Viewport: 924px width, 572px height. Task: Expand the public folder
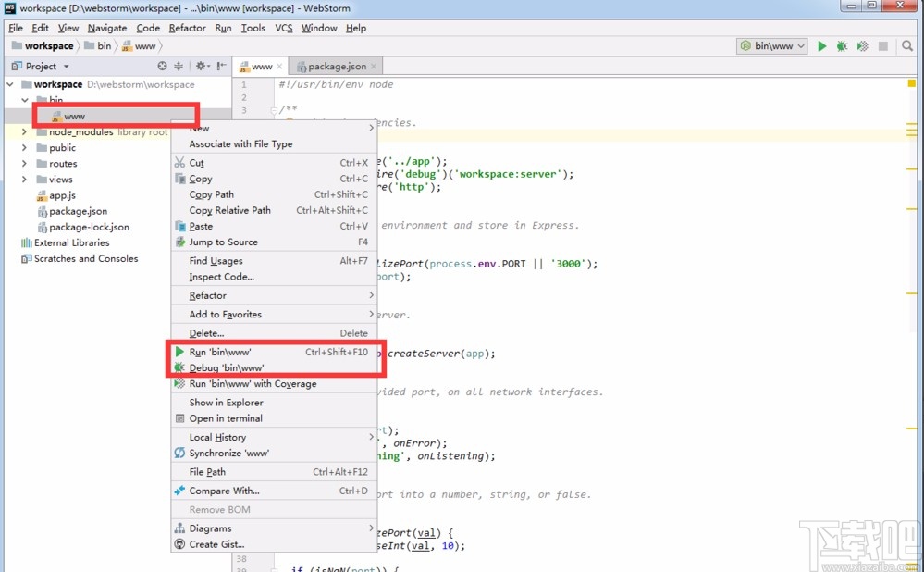[x=24, y=148]
